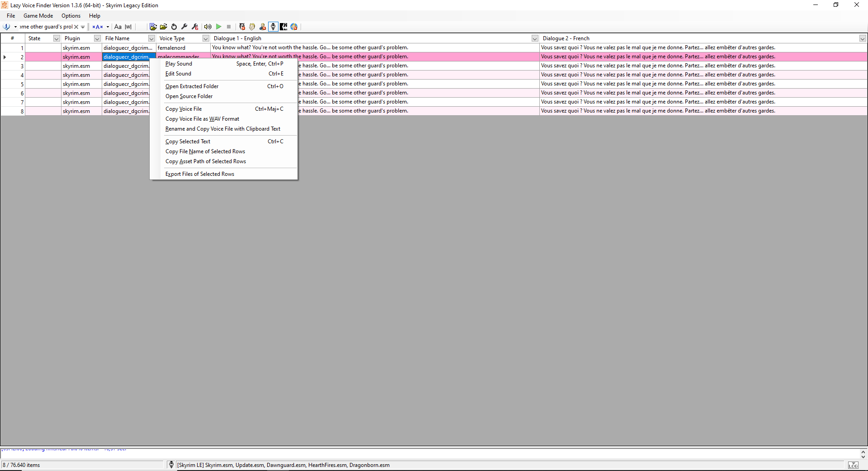Expand the search history dropdown arrow
This screenshot has width=868, height=471.
(x=83, y=27)
